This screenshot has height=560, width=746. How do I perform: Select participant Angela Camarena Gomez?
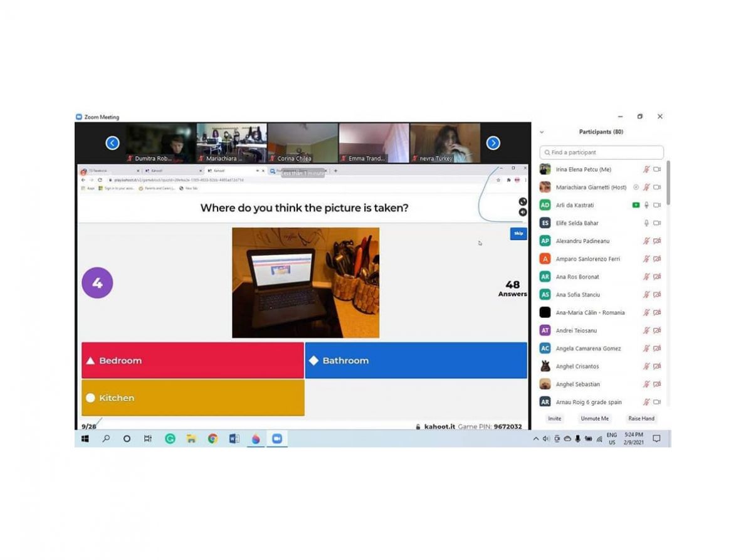pos(601,348)
